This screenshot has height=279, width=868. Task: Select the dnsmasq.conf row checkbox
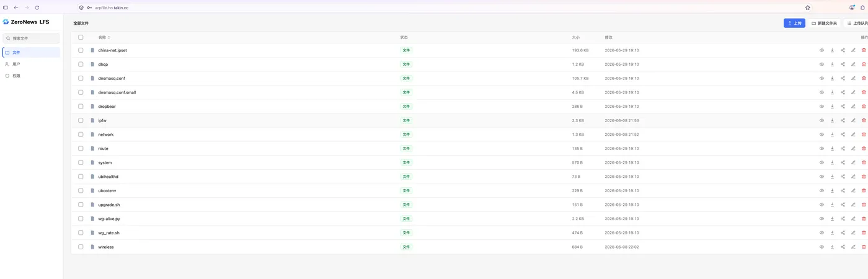point(81,78)
